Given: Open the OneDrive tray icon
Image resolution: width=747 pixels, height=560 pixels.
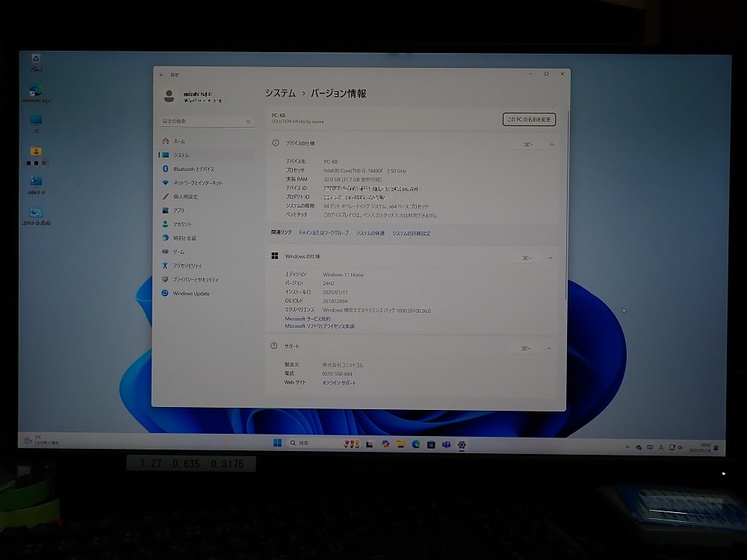Looking at the screenshot, I should pyautogui.click(x=639, y=447).
